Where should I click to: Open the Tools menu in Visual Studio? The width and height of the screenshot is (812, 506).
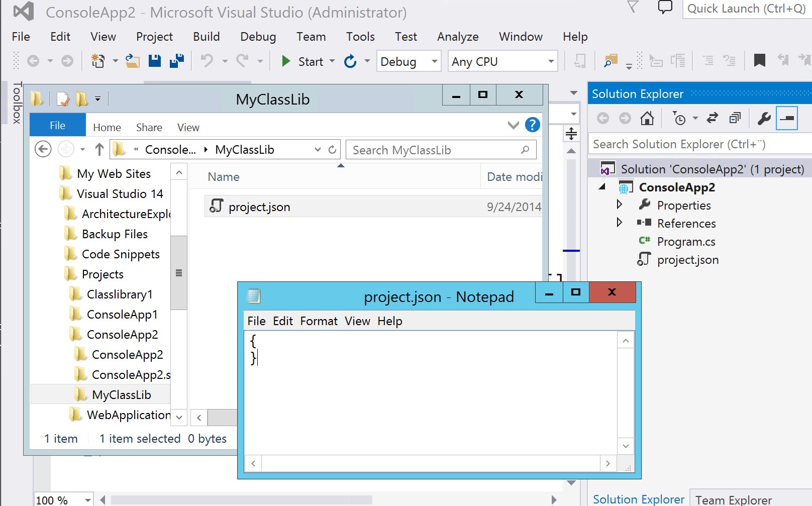click(x=360, y=37)
